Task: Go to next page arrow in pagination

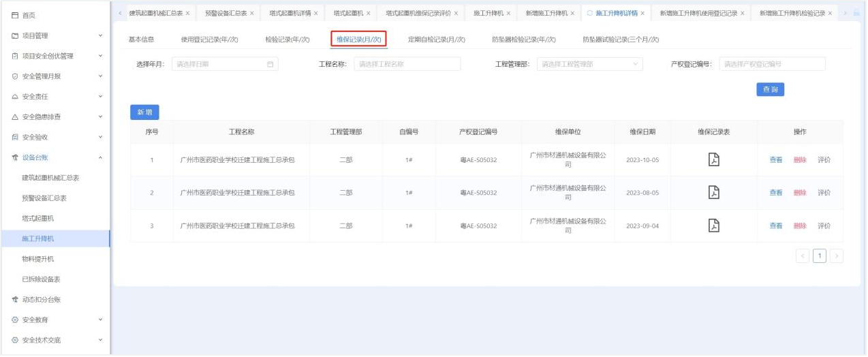Action: pyautogui.click(x=837, y=256)
